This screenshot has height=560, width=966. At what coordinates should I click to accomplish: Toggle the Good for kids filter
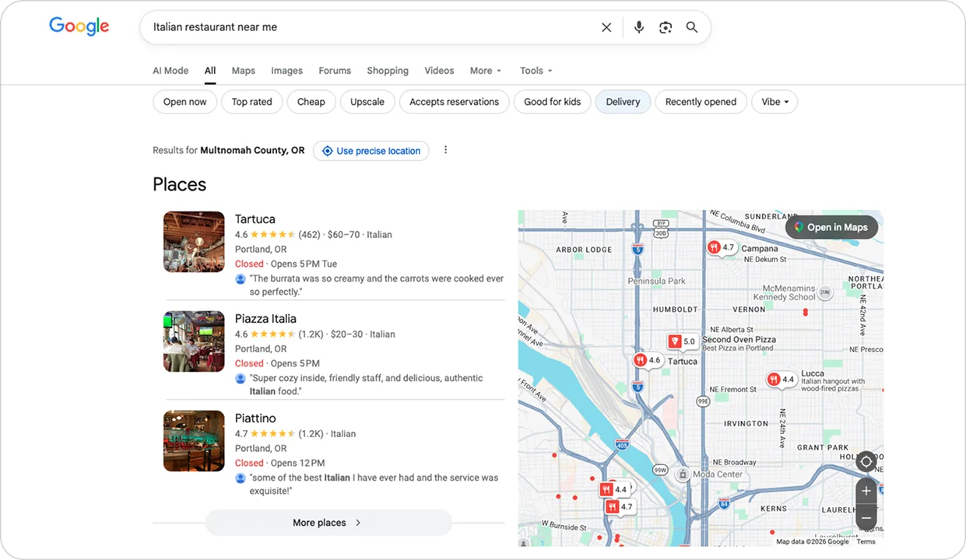click(x=553, y=102)
